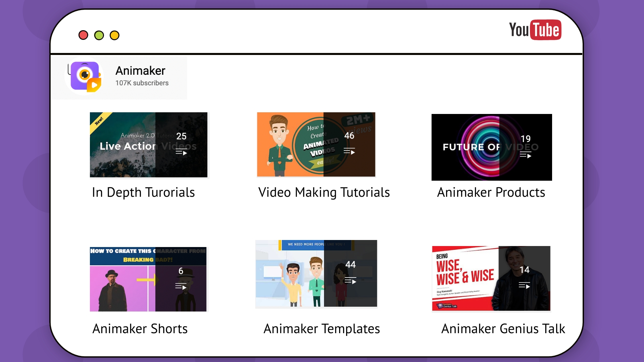Image resolution: width=644 pixels, height=362 pixels.
Task: Click the 44 video count
Action: [351, 264]
